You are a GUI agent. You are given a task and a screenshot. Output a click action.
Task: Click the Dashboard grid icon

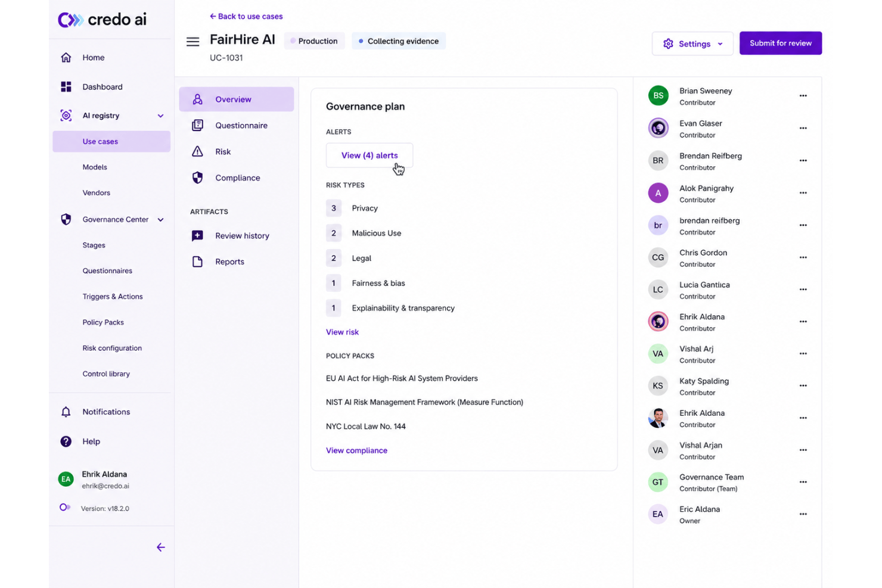pyautogui.click(x=66, y=87)
